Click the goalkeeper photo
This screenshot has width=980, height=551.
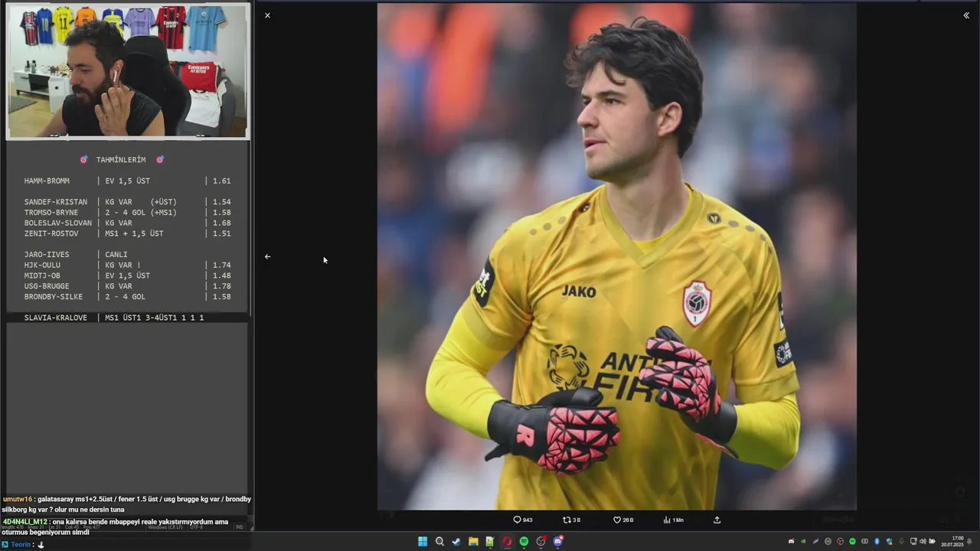coord(616,256)
